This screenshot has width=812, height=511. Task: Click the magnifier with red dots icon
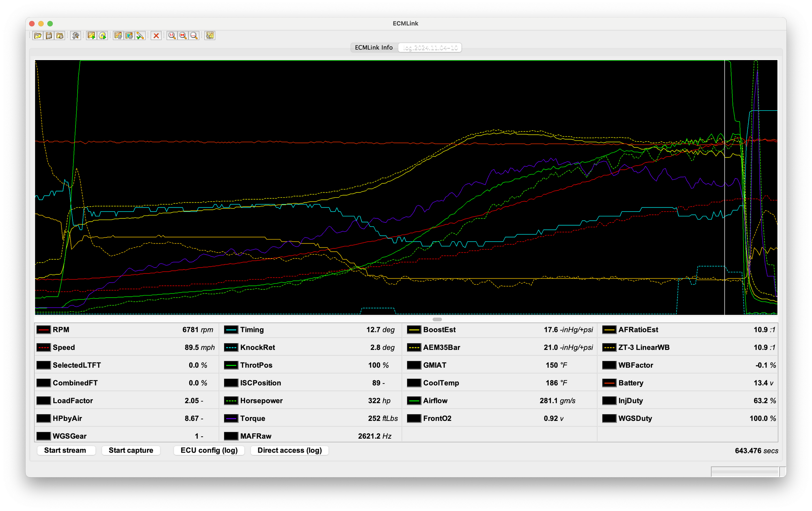point(194,36)
